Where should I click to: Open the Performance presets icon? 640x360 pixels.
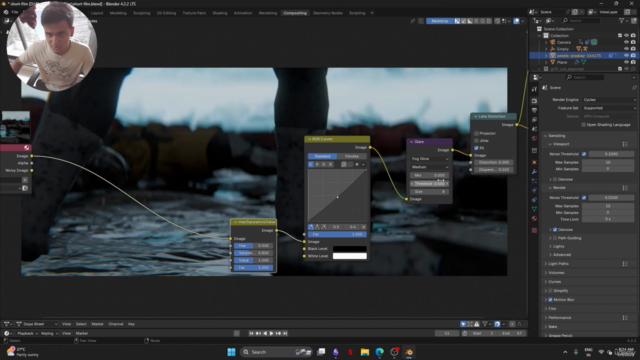click(625, 318)
